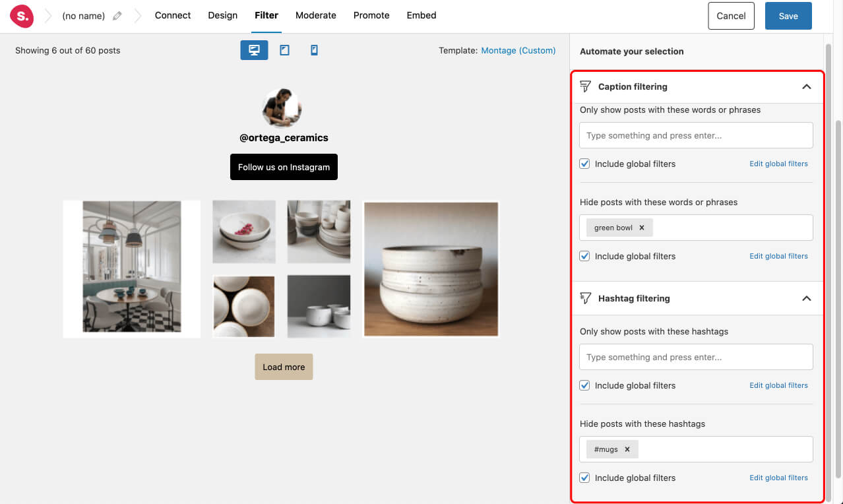Click the 'Automate your selection' heading
Screen dimensions: 843x504
tap(631, 51)
